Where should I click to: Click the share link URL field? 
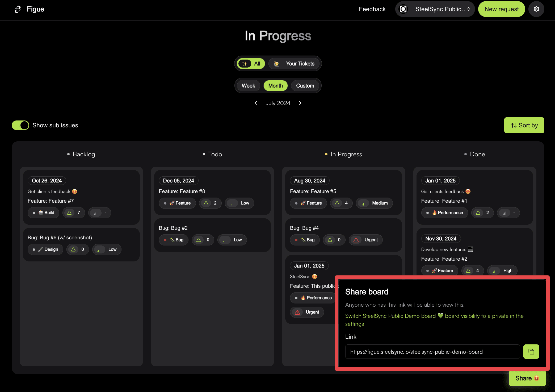click(432, 352)
